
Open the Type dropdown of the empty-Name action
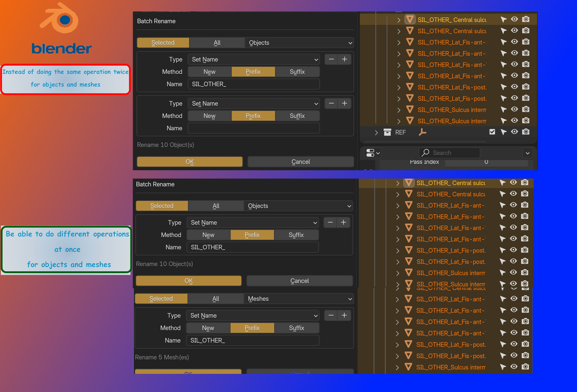tap(254, 103)
